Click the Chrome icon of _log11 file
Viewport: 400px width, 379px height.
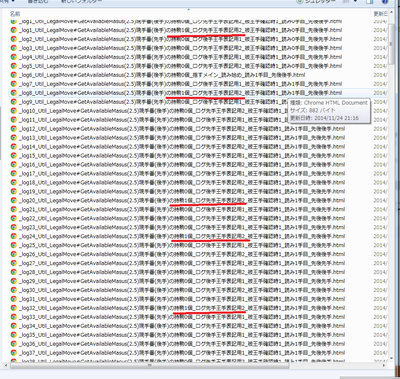tap(14, 120)
